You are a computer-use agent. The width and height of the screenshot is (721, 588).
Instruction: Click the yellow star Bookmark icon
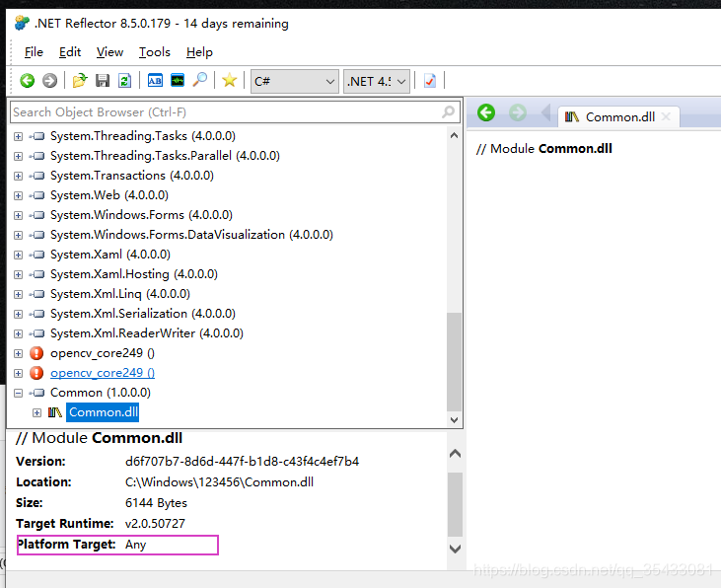[x=230, y=81]
